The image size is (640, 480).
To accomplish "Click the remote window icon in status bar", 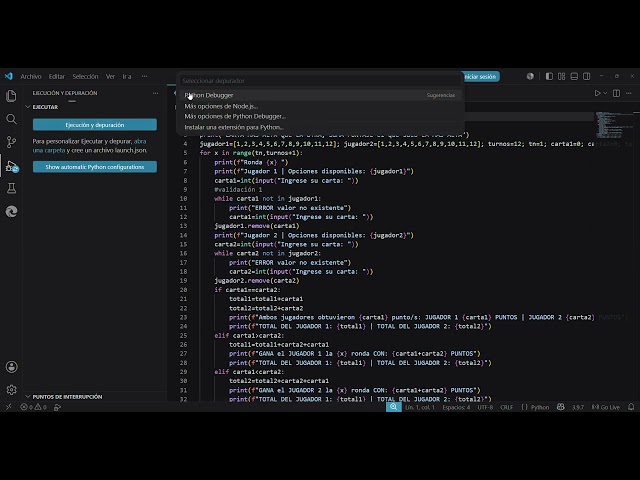I will point(9,407).
